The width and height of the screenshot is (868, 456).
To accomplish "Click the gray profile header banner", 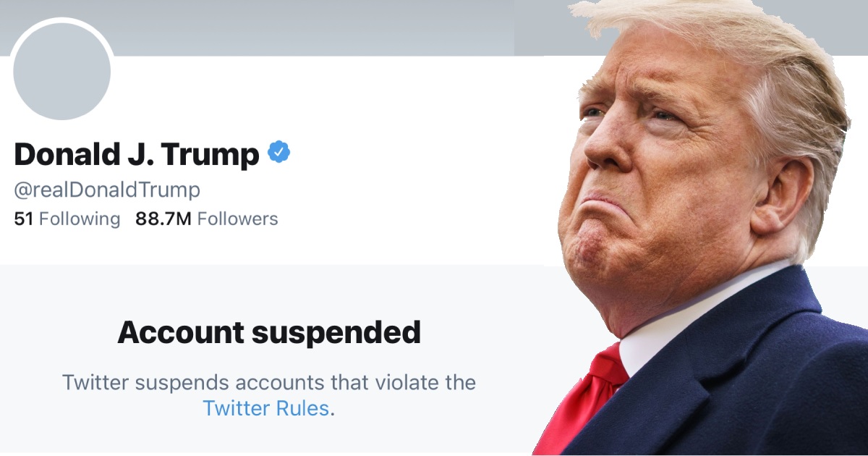I will tap(289, 28).
